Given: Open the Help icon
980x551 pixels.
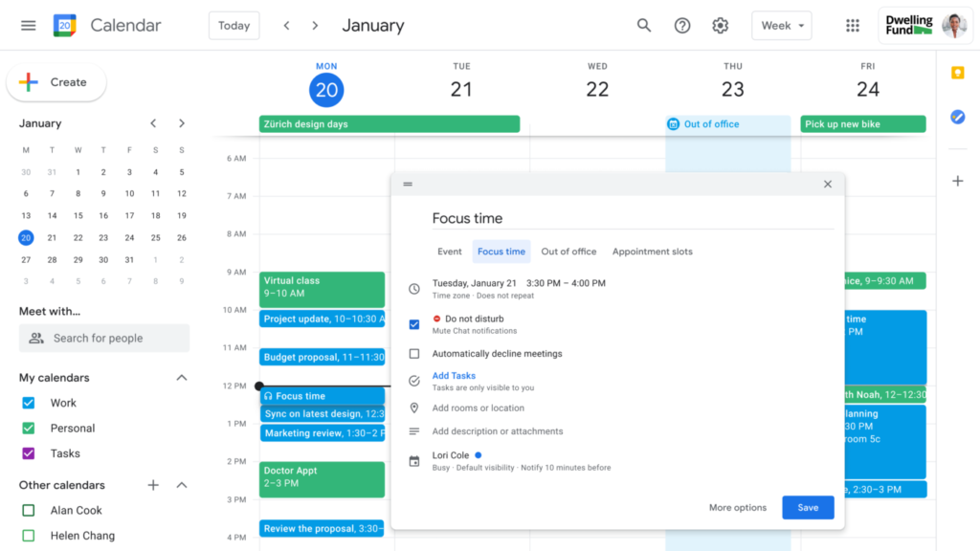Looking at the screenshot, I should click(x=681, y=25).
